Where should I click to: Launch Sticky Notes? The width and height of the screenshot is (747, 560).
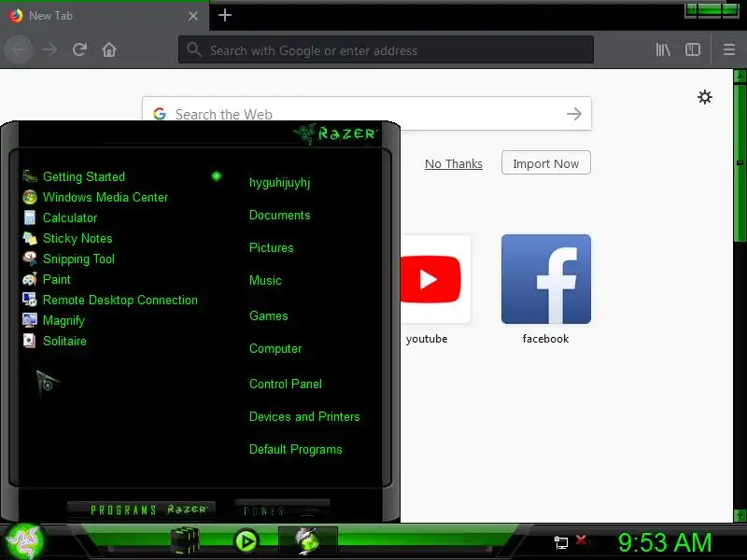[78, 238]
